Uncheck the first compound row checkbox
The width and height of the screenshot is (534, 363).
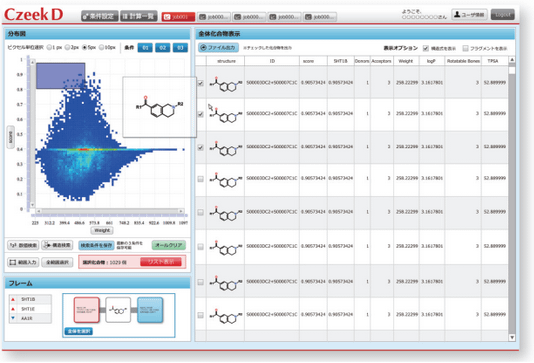tap(201, 83)
